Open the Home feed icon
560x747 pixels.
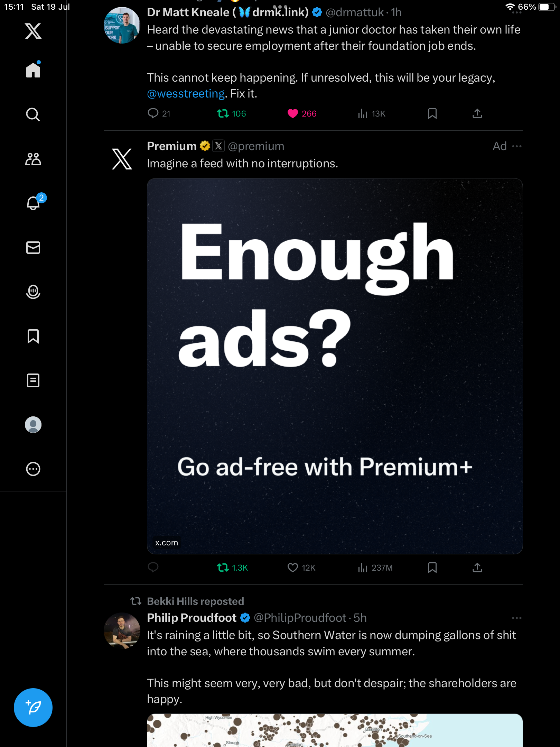pos(33,70)
